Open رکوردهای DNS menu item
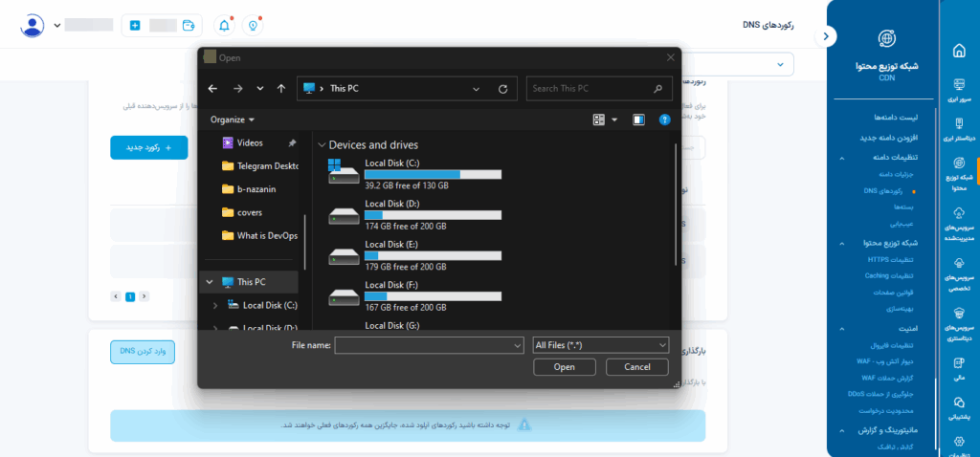Image resolution: width=980 pixels, height=457 pixels. [x=885, y=190]
